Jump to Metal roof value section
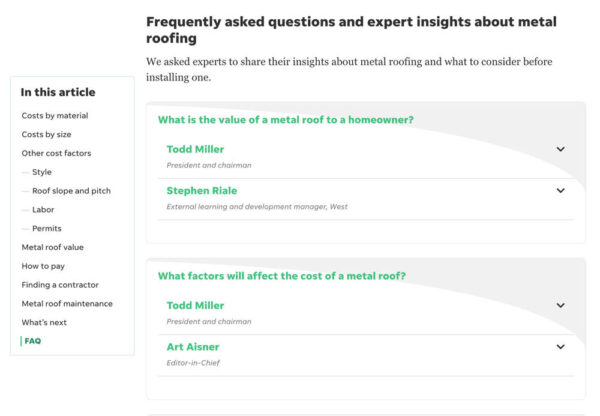 click(x=53, y=247)
